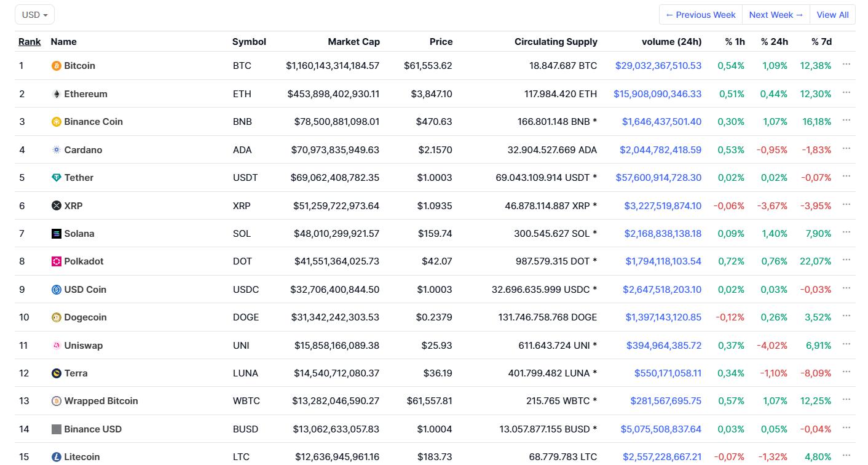Click the Polkadot logo icon
Viewport: 868px width, 465px height.
coord(56,261)
